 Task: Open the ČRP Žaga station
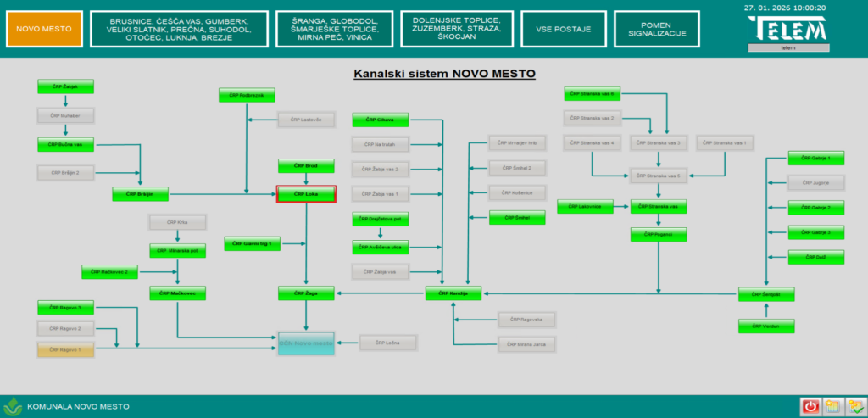[x=306, y=293]
